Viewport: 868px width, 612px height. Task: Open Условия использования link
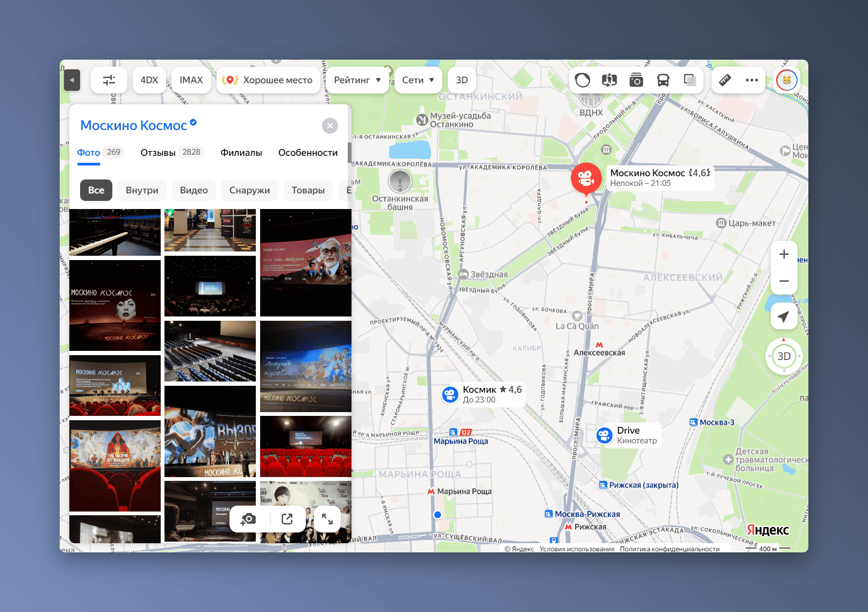[577, 549]
